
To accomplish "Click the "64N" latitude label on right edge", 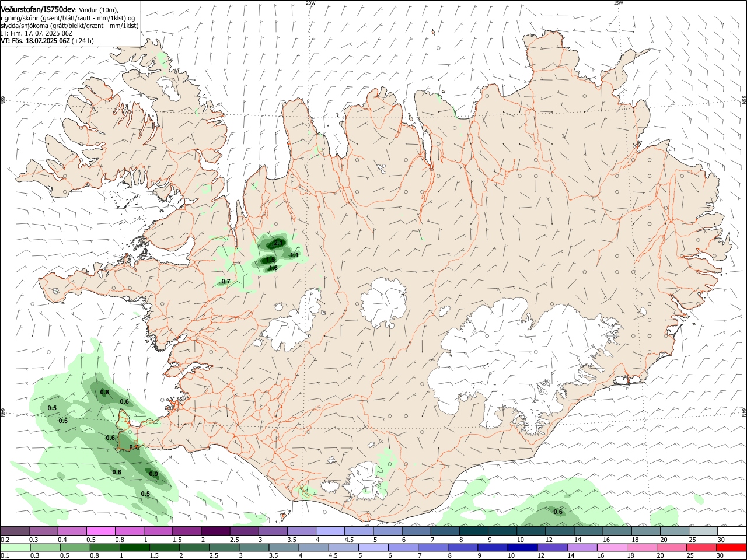I will 744,412.
